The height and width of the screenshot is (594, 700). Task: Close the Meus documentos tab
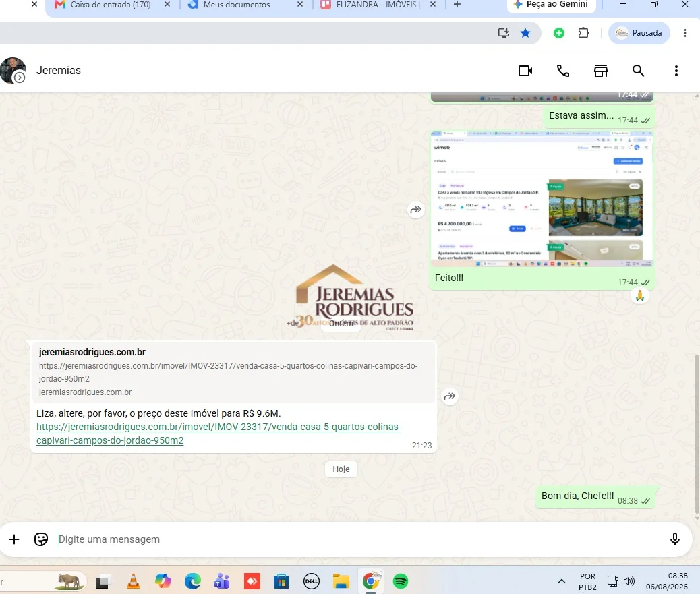300,5
